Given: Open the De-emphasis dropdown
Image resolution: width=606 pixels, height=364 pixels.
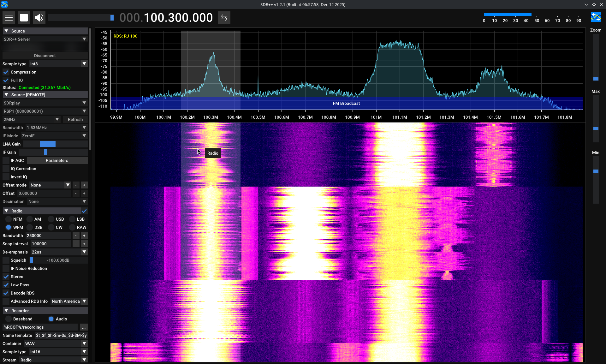Looking at the screenshot, I should click(58, 252).
